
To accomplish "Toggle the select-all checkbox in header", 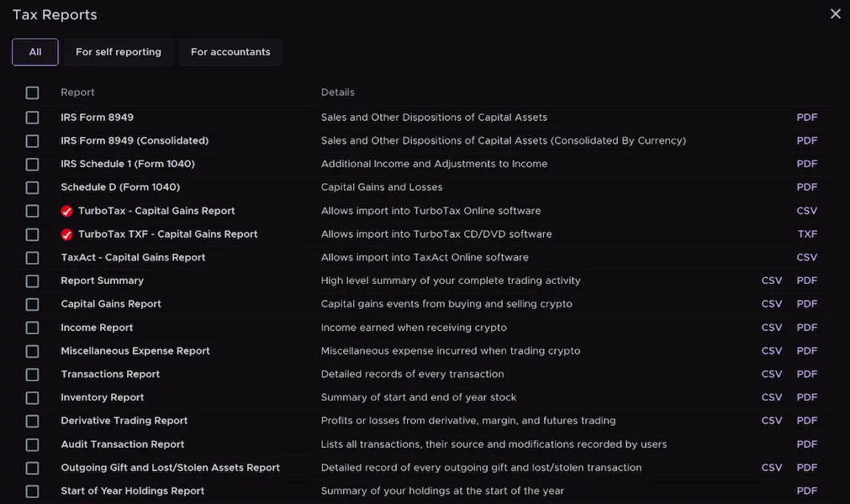I will 33,92.
